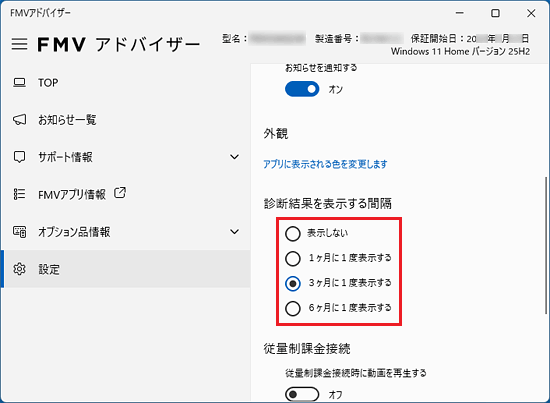Click the FMVアプリ情報 list icon
550x403 pixels.
click(19, 194)
